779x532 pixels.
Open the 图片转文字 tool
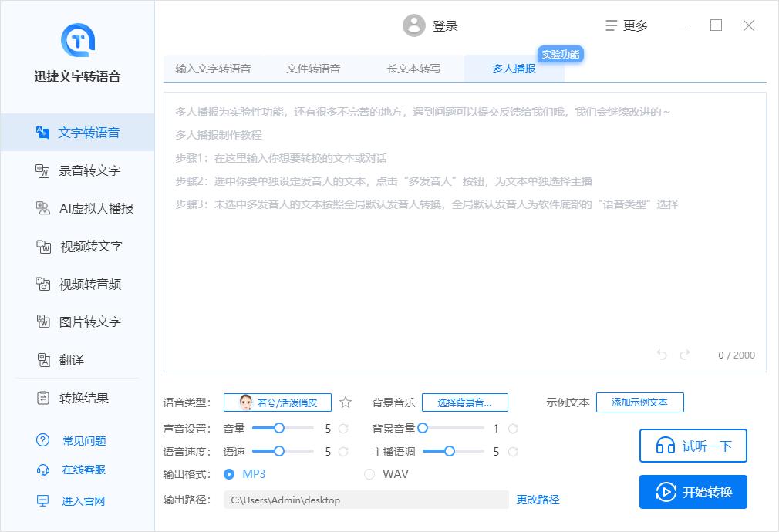(x=79, y=322)
